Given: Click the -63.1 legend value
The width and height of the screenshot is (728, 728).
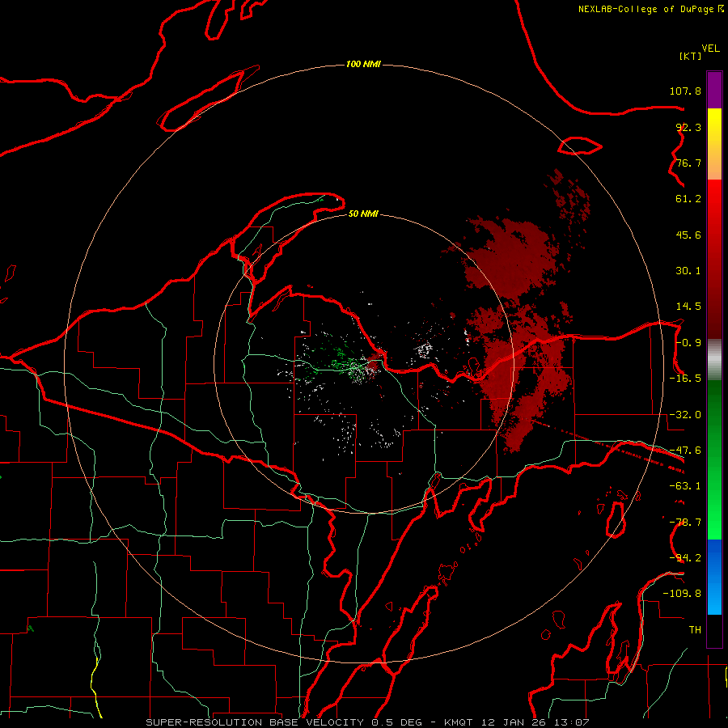Looking at the screenshot, I should pyautogui.click(x=685, y=486).
